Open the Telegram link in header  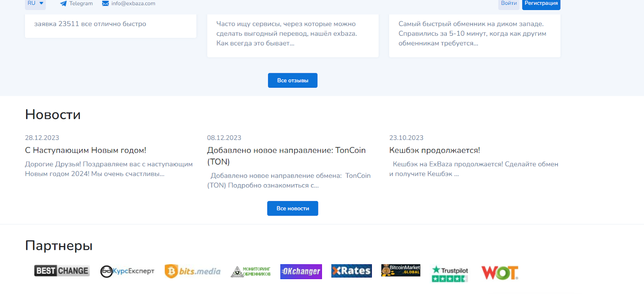click(x=76, y=4)
